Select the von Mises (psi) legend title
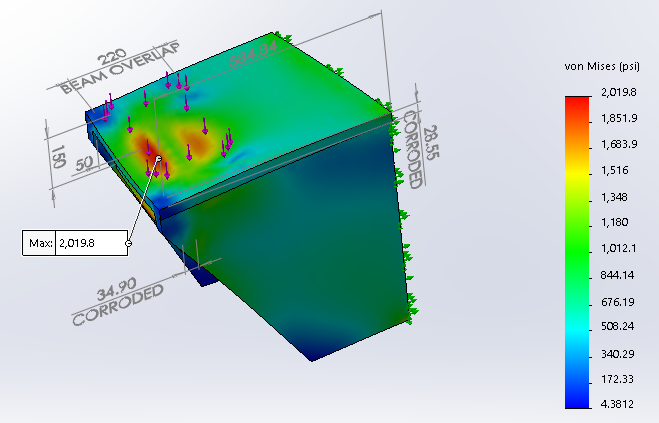 pyautogui.click(x=603, y=67)
